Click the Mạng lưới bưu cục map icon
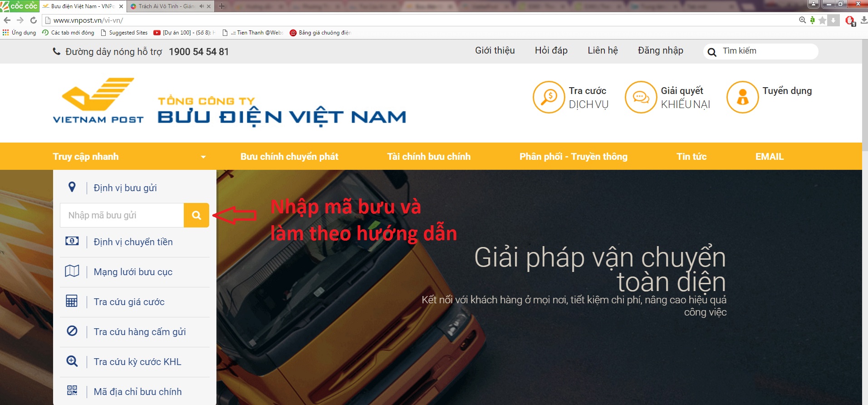Viewport: 868px width, 405px height. coord(72,271)
